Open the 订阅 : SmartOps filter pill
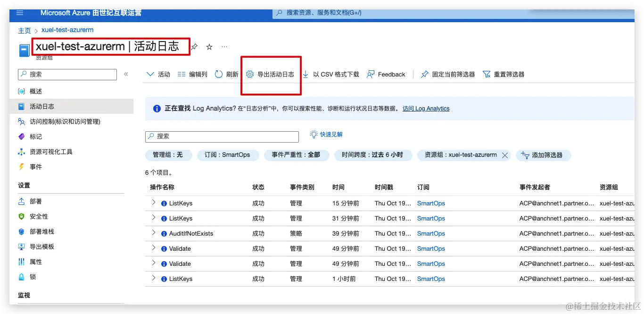This screenshot has height=314, width=644. (227, 155)
